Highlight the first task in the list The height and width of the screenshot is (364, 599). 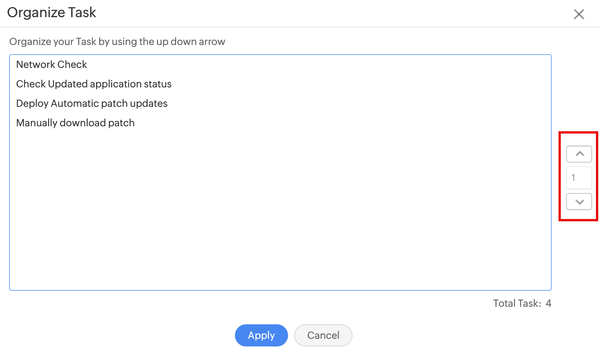52,64
